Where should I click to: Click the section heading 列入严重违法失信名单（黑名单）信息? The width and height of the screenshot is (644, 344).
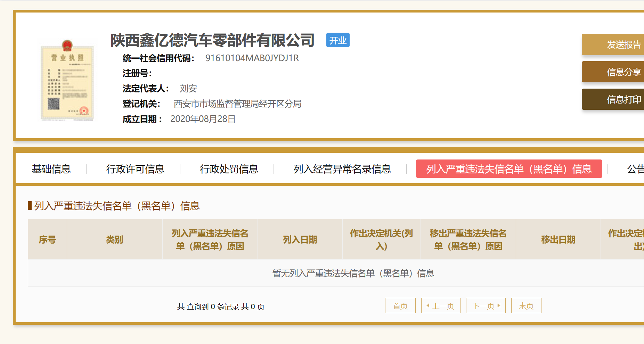pos(117,206)
